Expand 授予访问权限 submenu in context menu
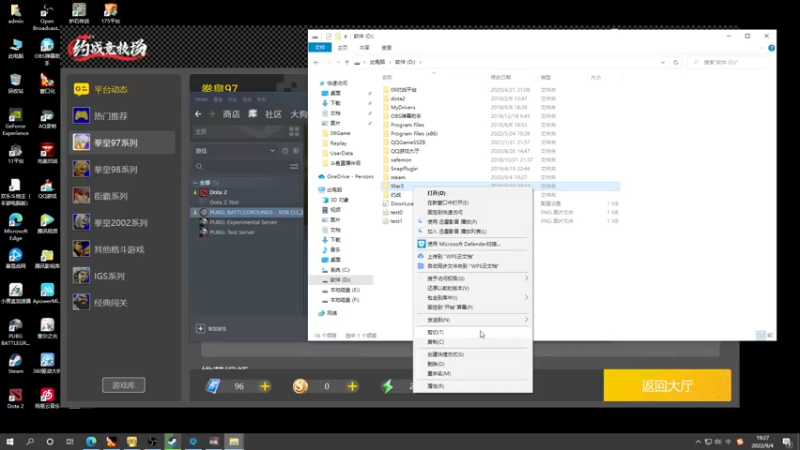 (472, 279)
